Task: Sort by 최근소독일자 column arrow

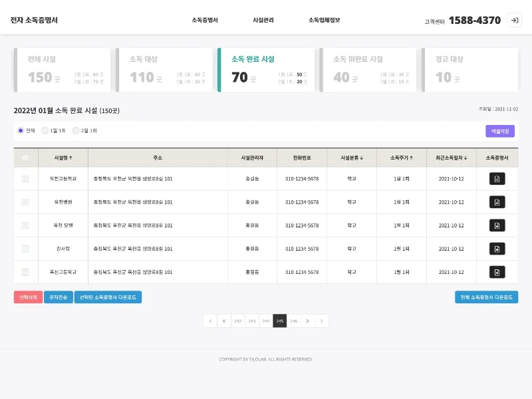Action: 465,158
